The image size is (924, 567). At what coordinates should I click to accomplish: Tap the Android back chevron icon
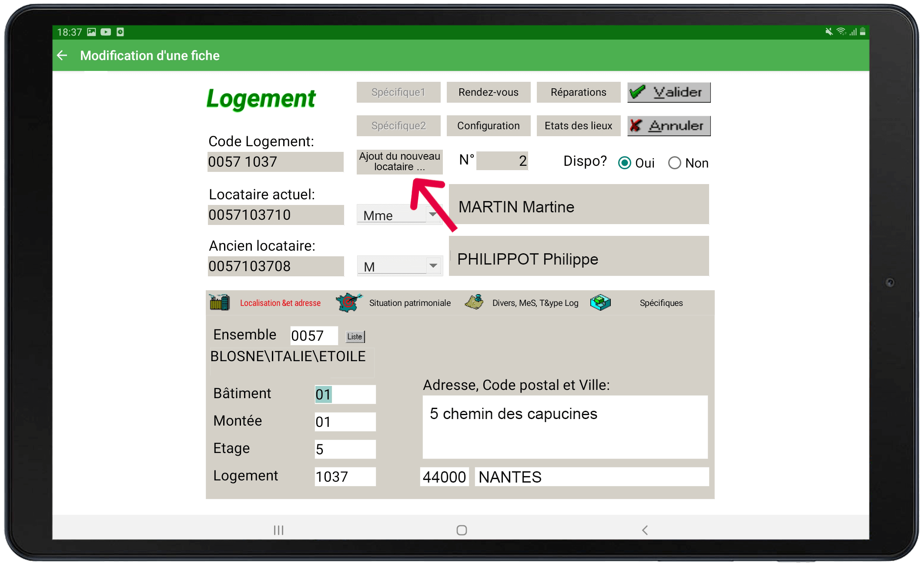pos(645,530)
